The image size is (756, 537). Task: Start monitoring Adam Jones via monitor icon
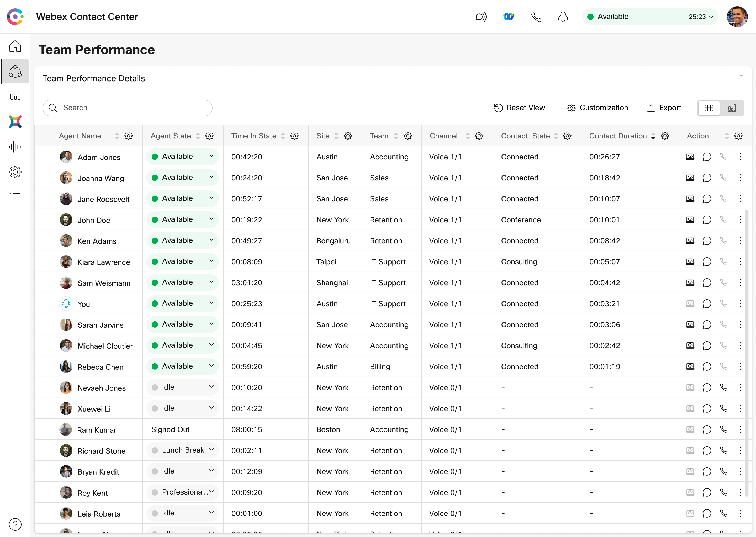click(x=690, y=157)
